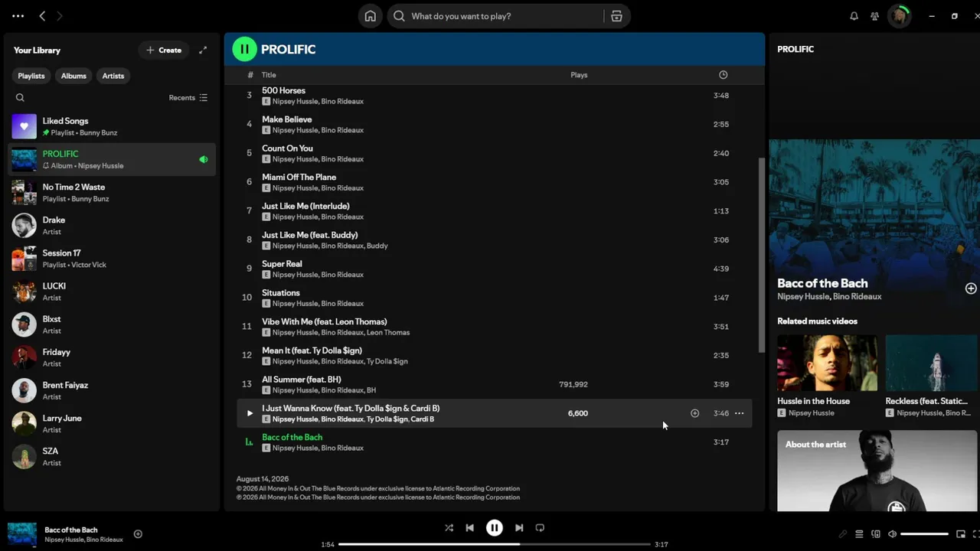Click now-playing album cover in bottom bar
This screenshot has width=980, height=551.
[22, 534]
